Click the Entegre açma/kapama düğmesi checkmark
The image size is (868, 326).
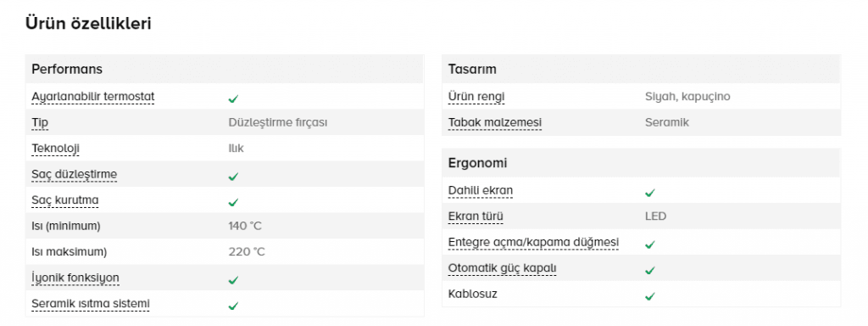pyautogui.click(x=650, y=244)
